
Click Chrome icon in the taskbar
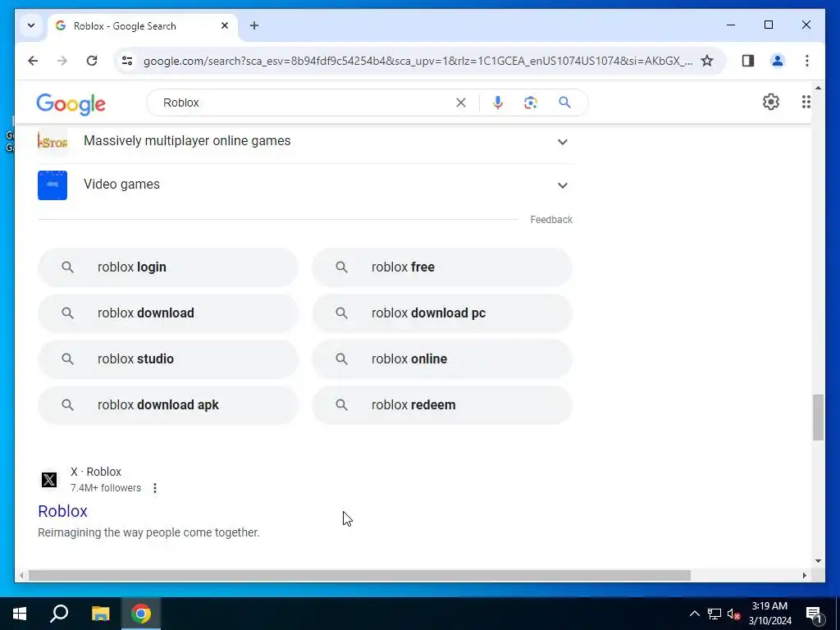[141, 614]
